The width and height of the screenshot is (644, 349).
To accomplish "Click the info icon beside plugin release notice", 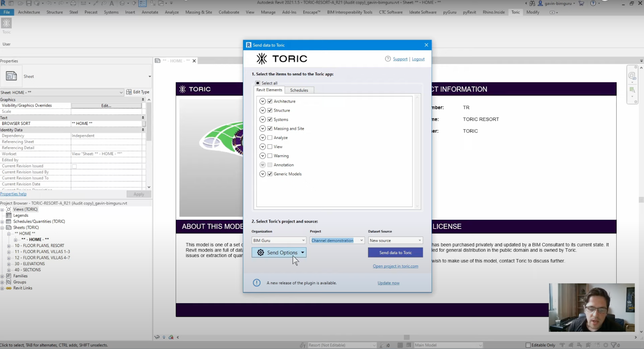I will [x=256, y=283].
